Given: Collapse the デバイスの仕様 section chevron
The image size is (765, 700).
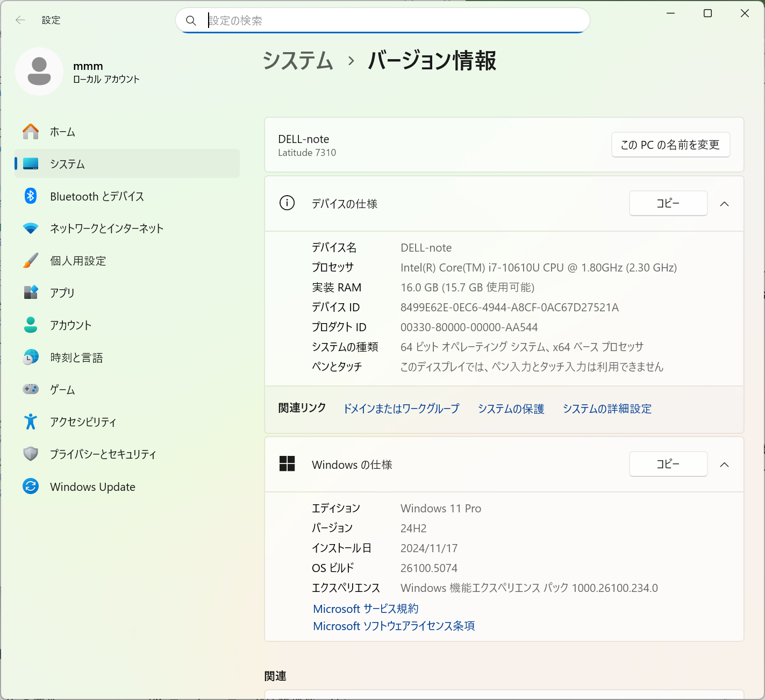Looking at the screenshot, I should (725, 204).
